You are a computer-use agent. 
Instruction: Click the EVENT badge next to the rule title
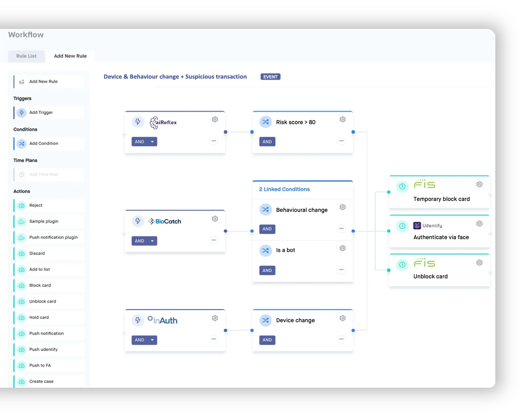(x=270, y=76)
